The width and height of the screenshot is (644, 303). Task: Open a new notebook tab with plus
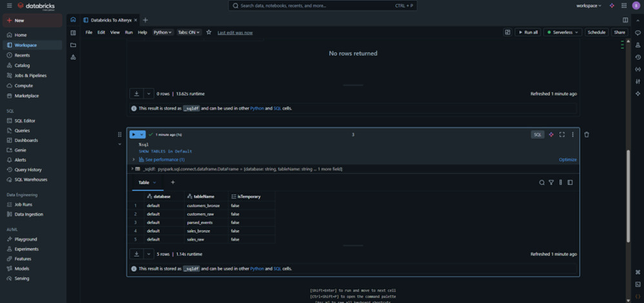(145, 20)
